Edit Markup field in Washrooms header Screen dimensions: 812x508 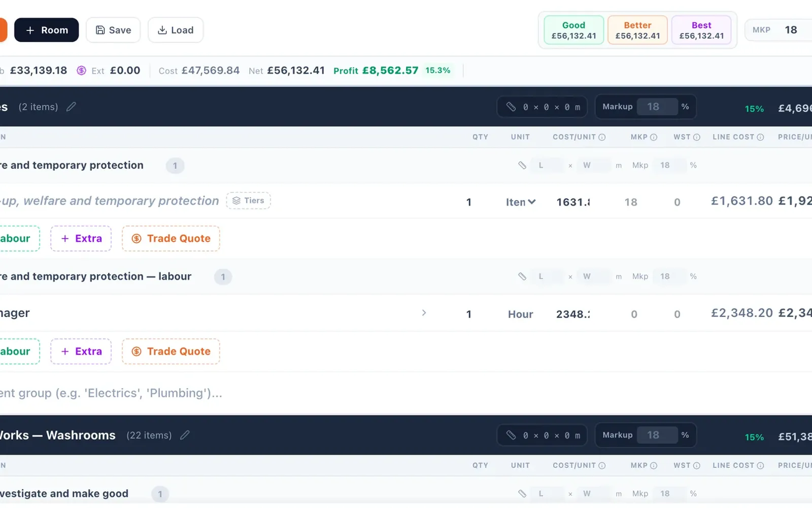657,435
